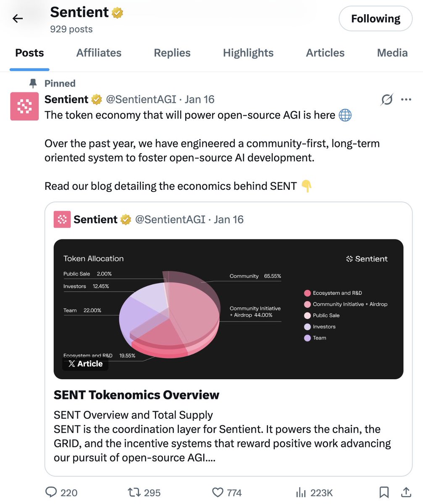Image resolution: width=423 pixels, height=504 pixels.
Task: Switch to the Affiliates tab
Action: click(x=99, y=53)
